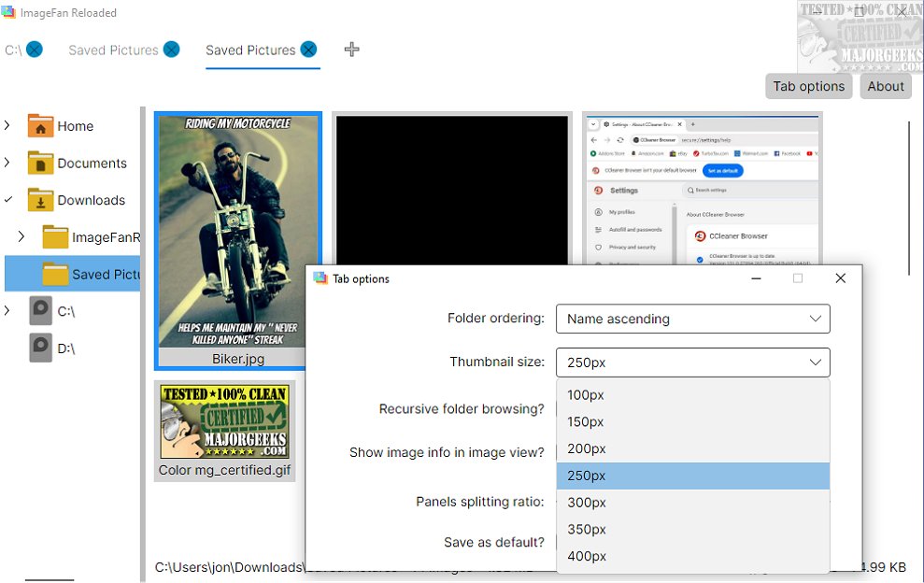Select the active Saved Pictures tab

tap(250, 50)
